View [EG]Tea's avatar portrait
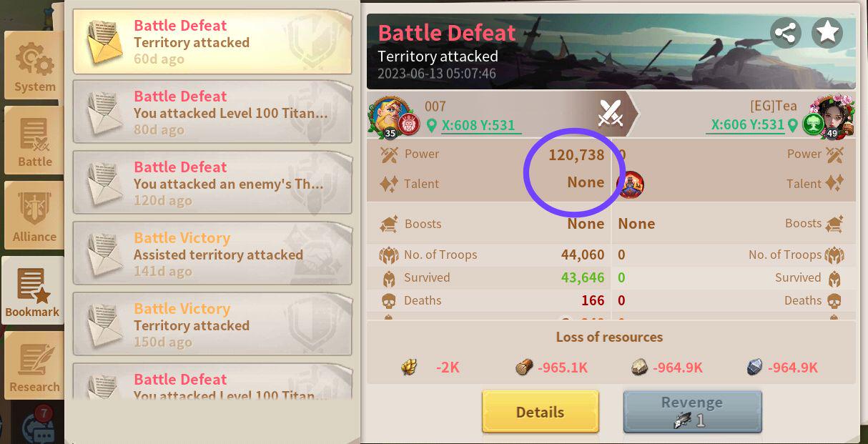 pos(834,116)
